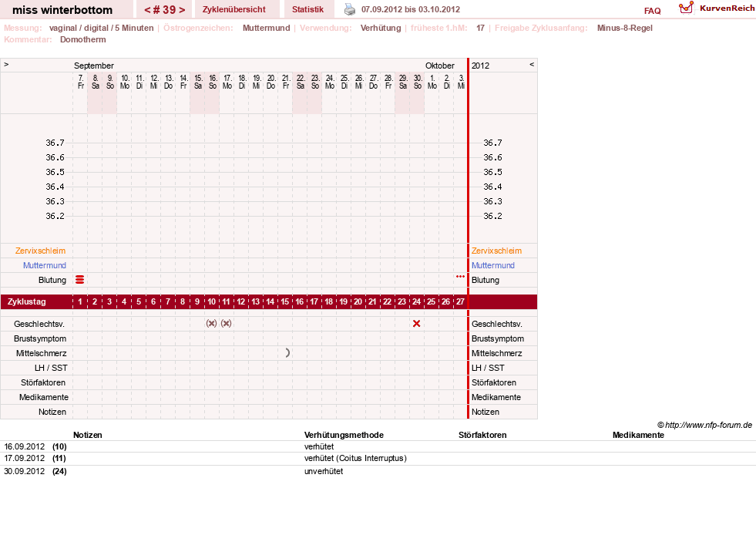Click the Verhütungsmethode column header

point(344,435)
